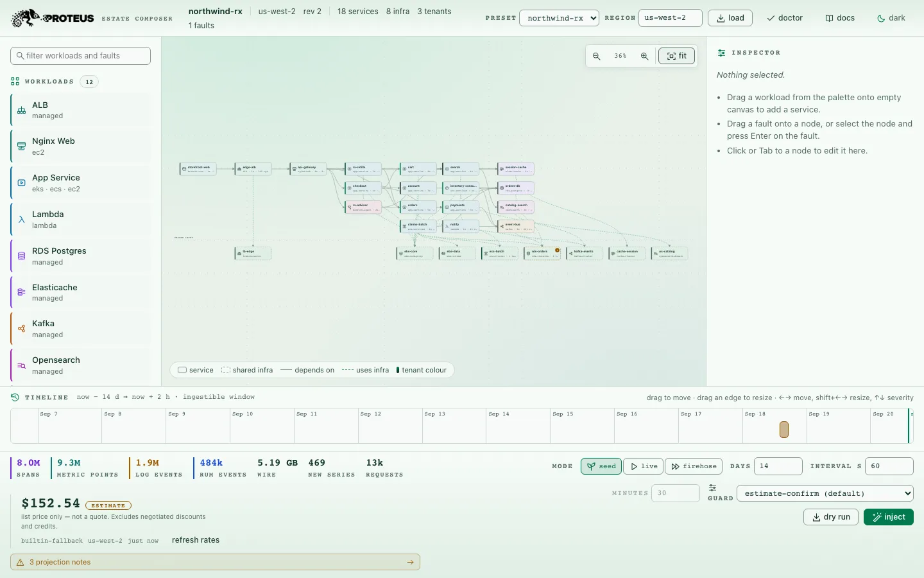Screen dimensions: 924x578
Task: Open the docs
Action: tap(840, 18)
